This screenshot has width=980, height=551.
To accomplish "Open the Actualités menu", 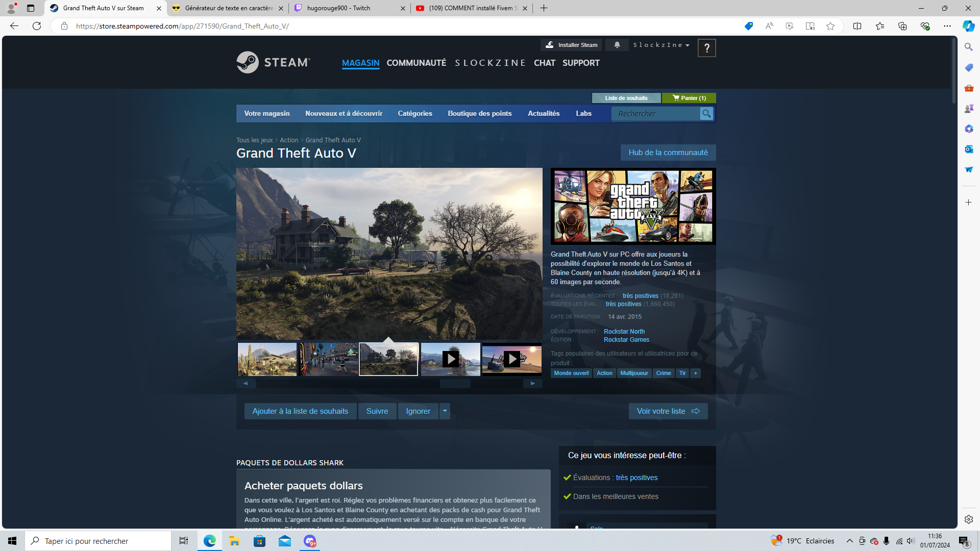I will [544, 114].
